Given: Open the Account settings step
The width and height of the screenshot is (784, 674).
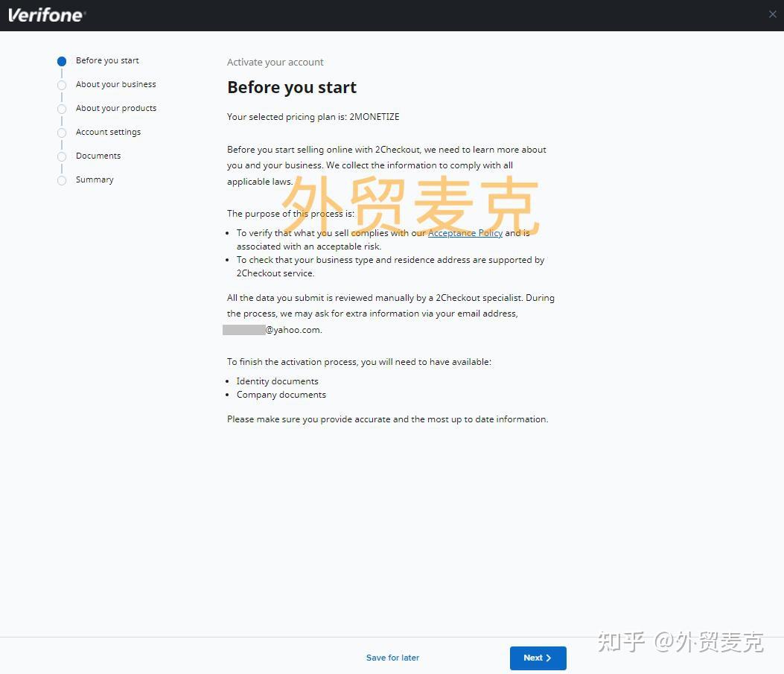Looking at the screenshot, I should click(x=108, y=133).
